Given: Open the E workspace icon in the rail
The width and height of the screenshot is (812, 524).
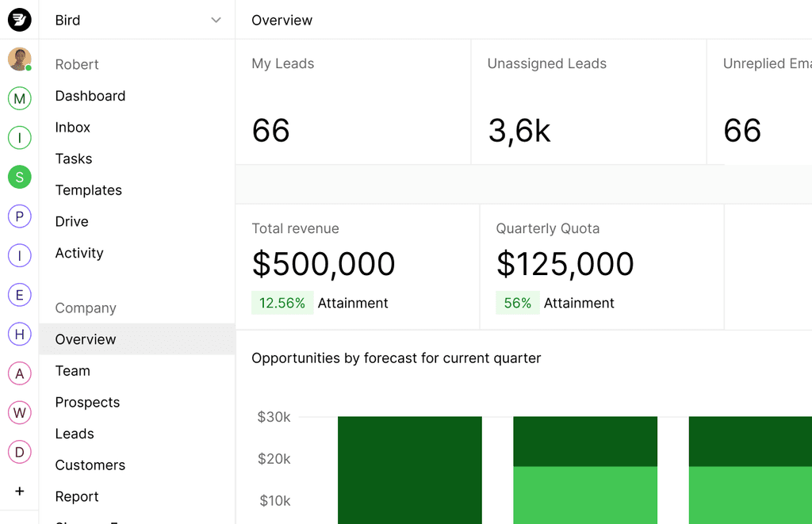Looking at the screenshot, I should (x=19, y=294).
